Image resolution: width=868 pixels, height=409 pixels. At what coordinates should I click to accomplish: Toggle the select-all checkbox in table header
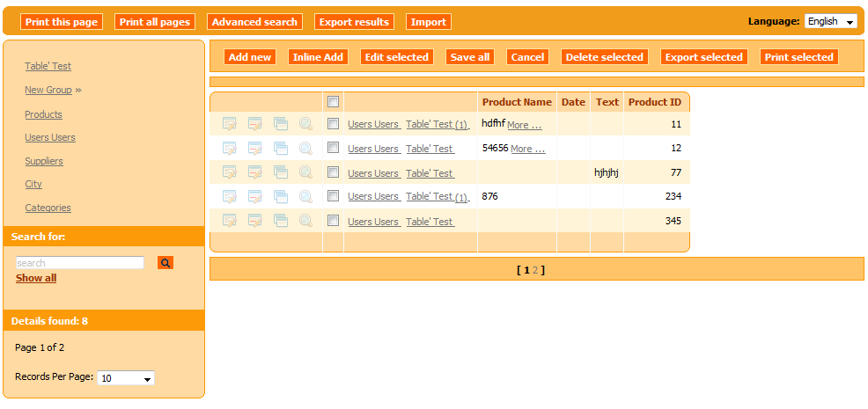pos(334,102)
